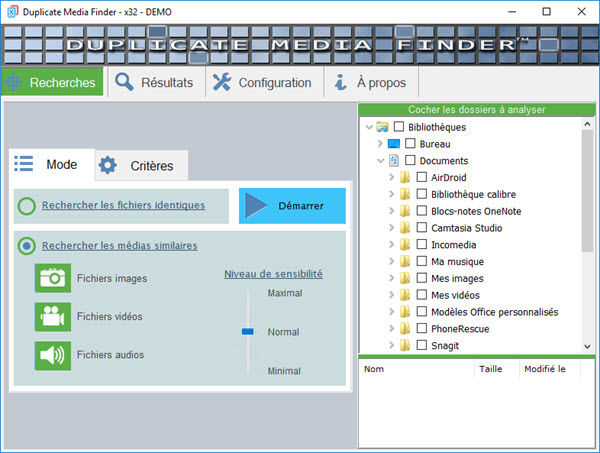Click the Fichiers audios speaker icon
The image size is (600, 453).
pyautogui.click(x=53, y=355)
